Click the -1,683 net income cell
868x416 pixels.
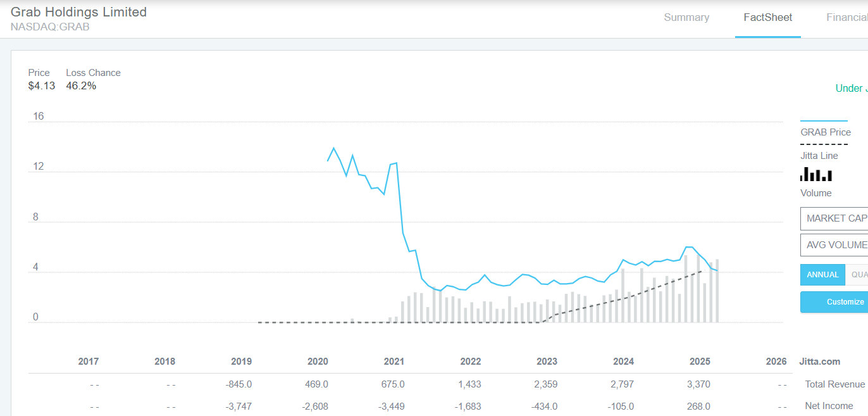(469, 406)
